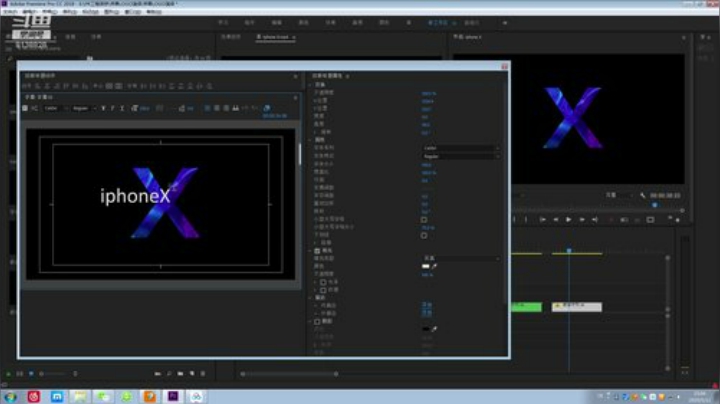Click the blue timeline playhead marker
The height and width of the screenshot is (404, 720).
click(569, 251)
